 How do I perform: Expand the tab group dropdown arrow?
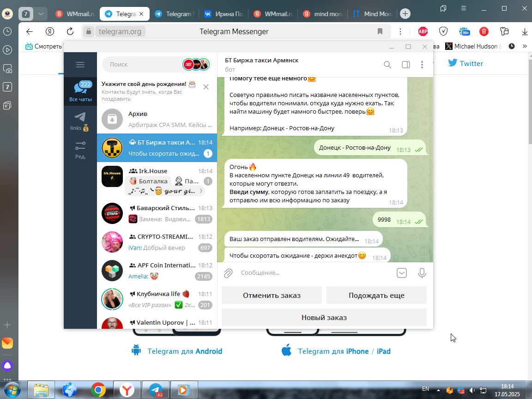tap(41, 14)
